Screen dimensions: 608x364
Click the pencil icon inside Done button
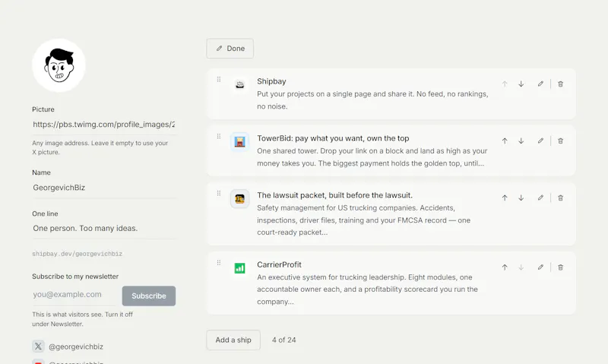(219, 49)
